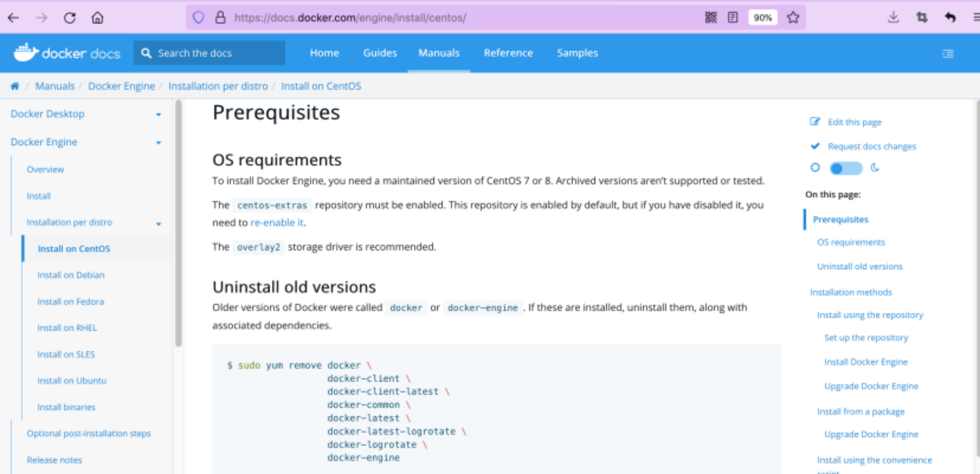
Task: Bookmark this page with the star icon
Action: click(x=793, y=18)
